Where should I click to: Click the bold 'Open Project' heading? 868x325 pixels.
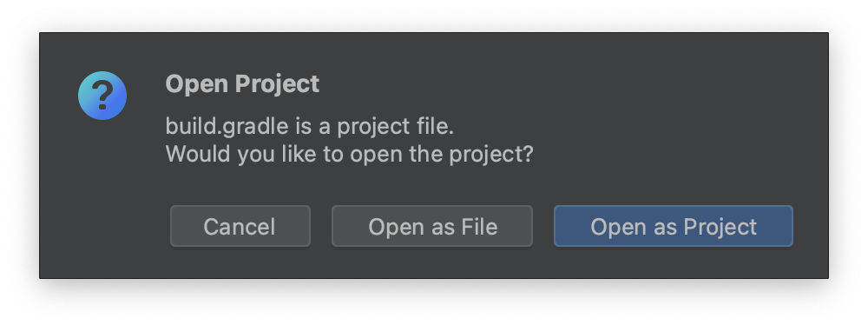click(x=242, y=84)
